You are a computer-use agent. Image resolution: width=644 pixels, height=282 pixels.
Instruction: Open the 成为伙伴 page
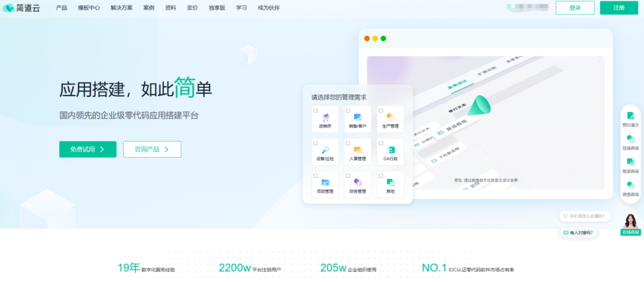click(269, 8)
